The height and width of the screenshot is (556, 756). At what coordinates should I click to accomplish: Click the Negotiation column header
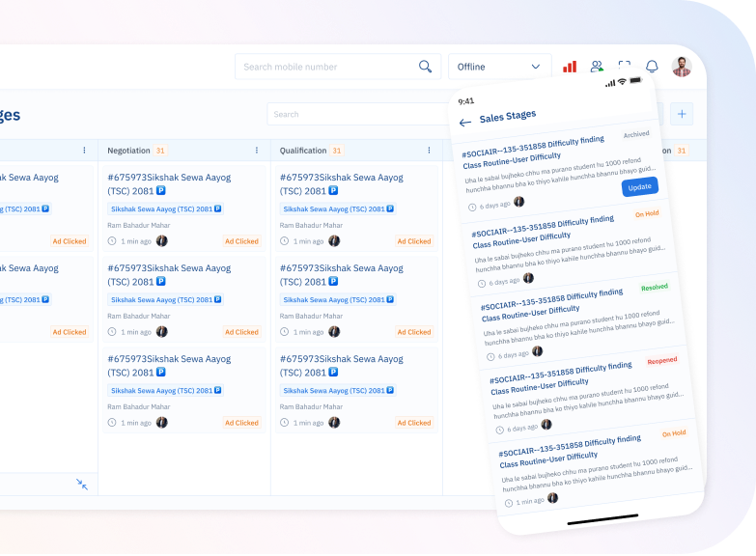coord(128,151)
